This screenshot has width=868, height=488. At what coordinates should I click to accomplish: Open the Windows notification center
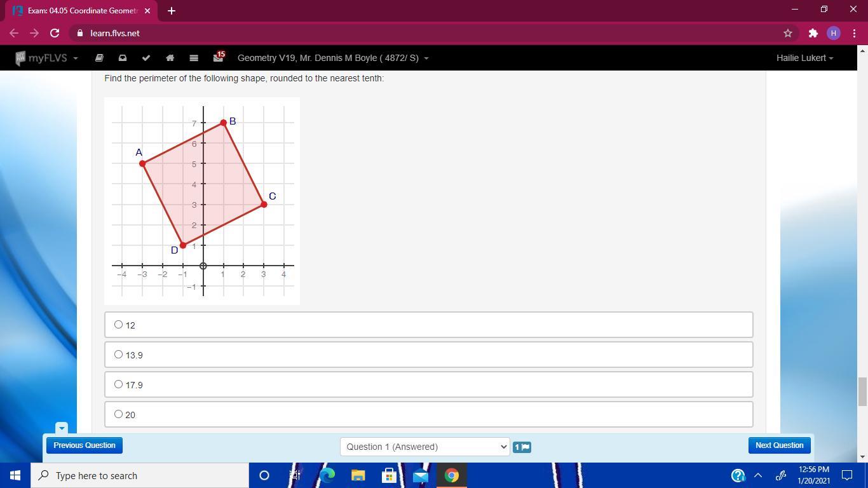coord(847,475)
